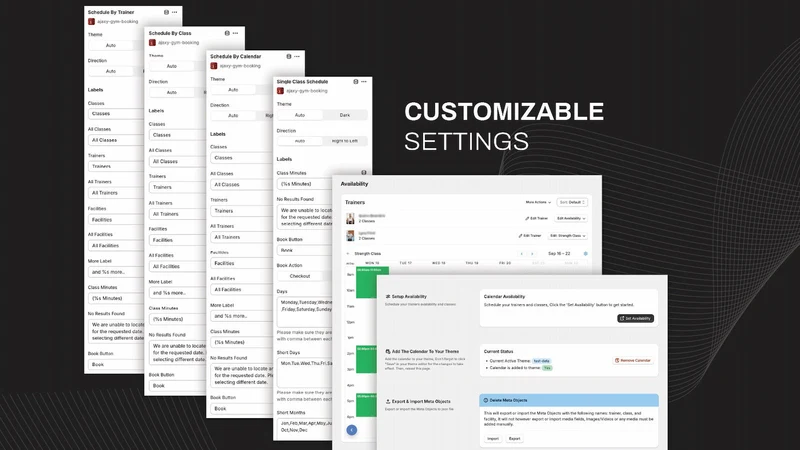Screen dimensions: 800x450
Task: Select Right to Left direction in Single Class Schedule
Action: coord(345,141)
